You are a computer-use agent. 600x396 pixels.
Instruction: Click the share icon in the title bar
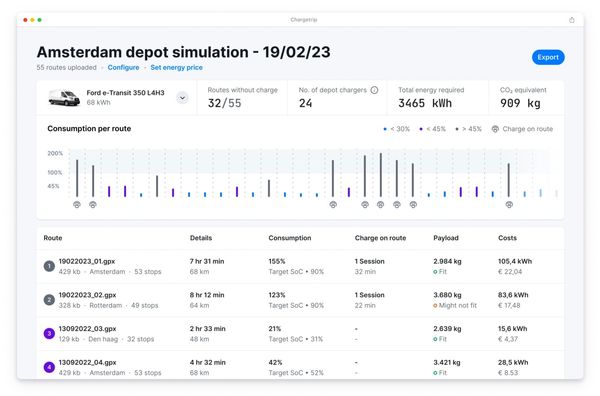[x=572, y=20]
